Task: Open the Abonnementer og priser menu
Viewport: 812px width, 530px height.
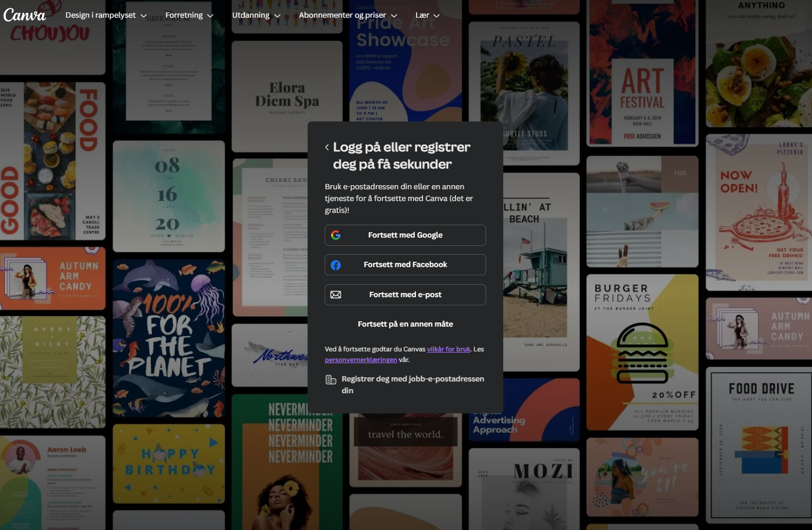Action: click(348, 15)
